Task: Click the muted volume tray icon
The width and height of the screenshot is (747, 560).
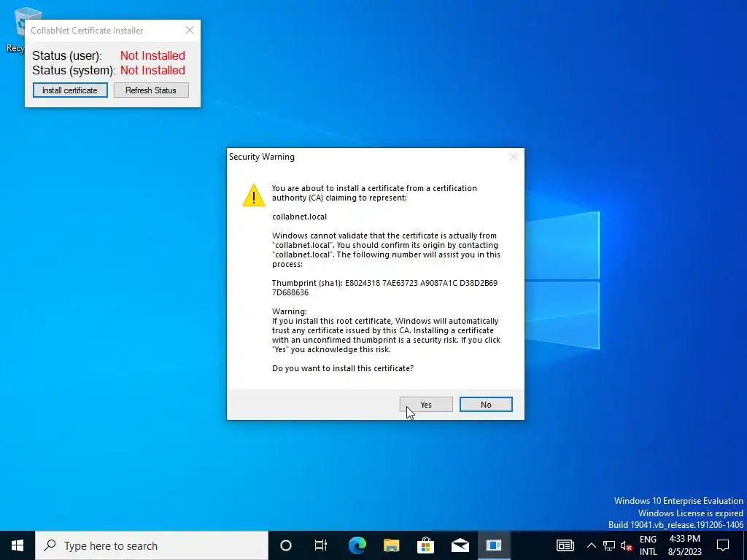Action: point(626,545)
